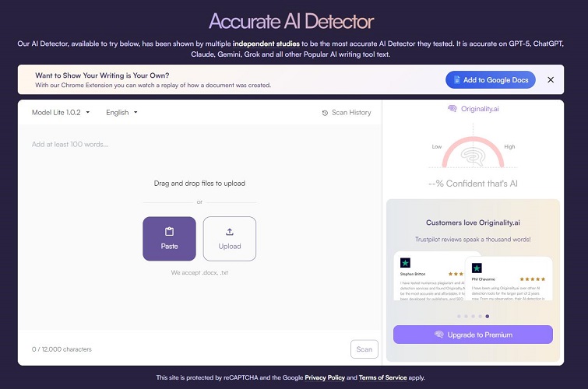The height and width of the screenshot is (389, 588).
Task: Click the Google Docs document icon
Action: (x=456, y=80)
